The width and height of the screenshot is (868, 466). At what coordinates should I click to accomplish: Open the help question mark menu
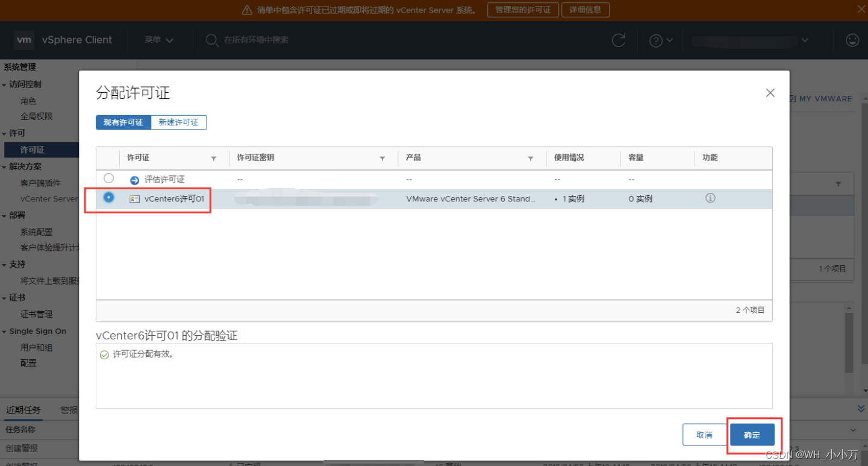click(x=661, y=40)
